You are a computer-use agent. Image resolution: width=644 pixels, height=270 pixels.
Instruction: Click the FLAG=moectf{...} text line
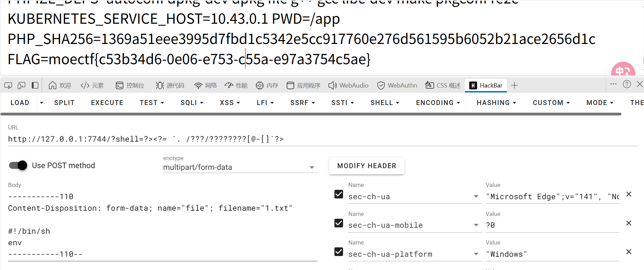(189, 59)
